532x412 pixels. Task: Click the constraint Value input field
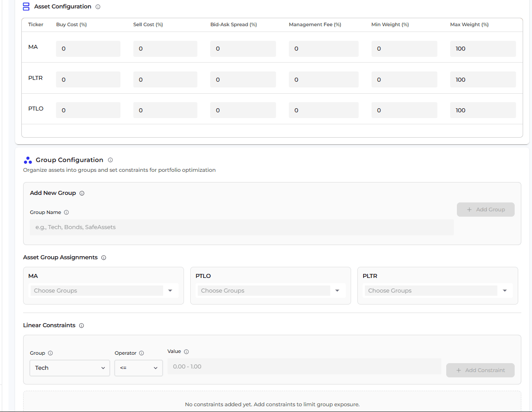tap(304, 367)
